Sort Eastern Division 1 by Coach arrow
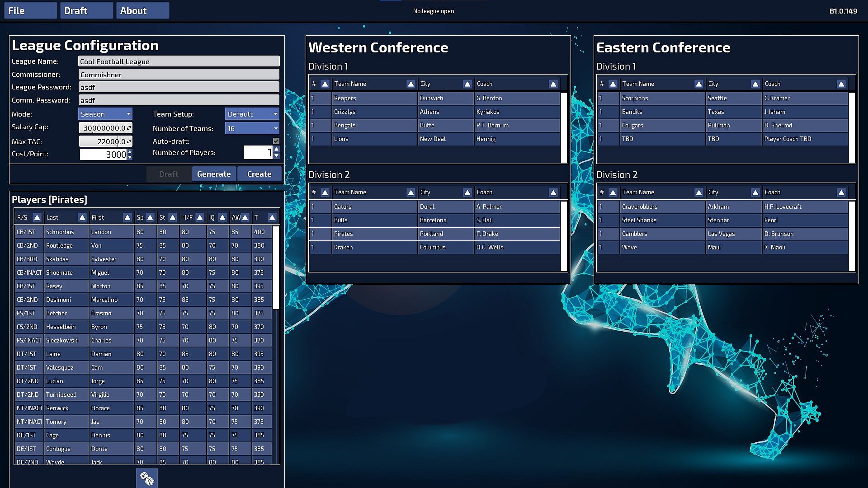This screenshot has width=868, height=488. [x=841, y=84]
